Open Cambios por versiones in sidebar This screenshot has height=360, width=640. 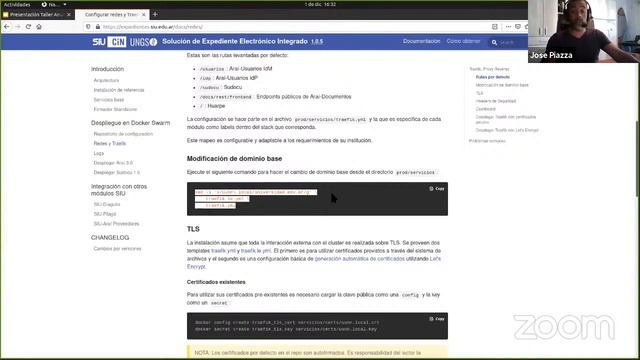point(117,249)
